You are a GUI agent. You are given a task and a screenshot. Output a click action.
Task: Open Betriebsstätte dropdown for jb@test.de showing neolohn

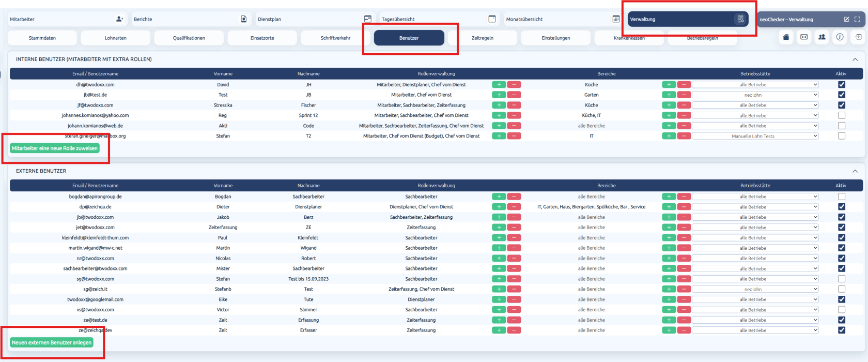pos(755,95)
